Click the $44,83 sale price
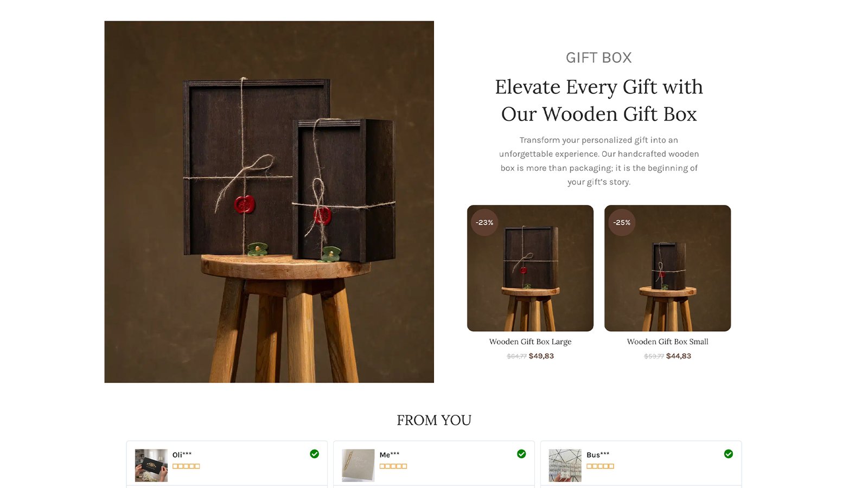 679,356
